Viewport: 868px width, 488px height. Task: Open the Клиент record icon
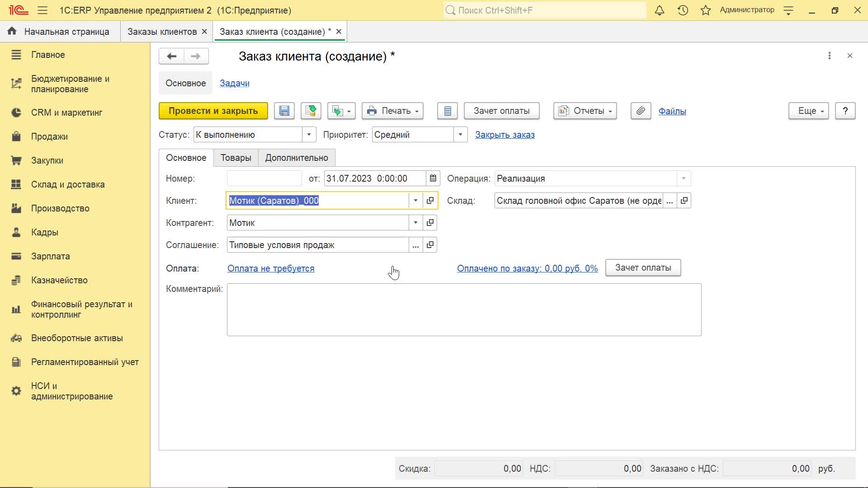(x=430, y=200)
